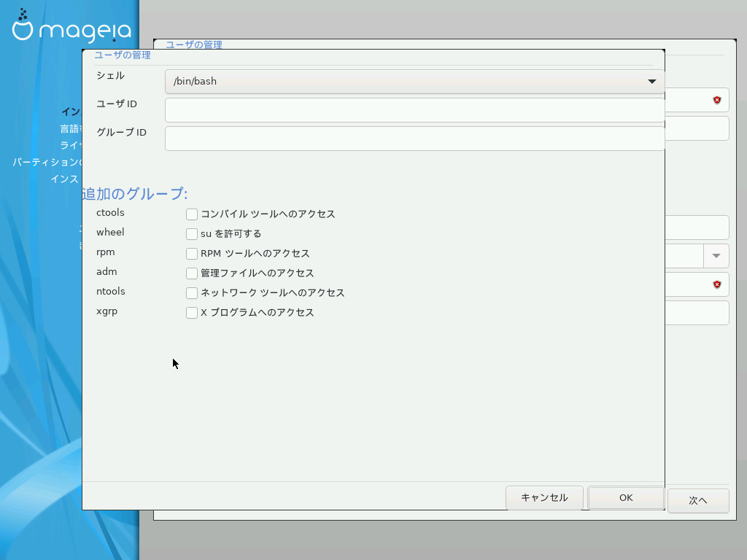The height and width of the screenshot is (560, 747).
Task: Select the ctools group label
Action: [x=110, y=212]
